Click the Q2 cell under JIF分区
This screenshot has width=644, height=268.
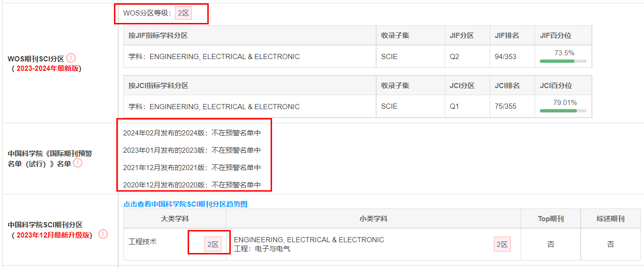[454, 57]
